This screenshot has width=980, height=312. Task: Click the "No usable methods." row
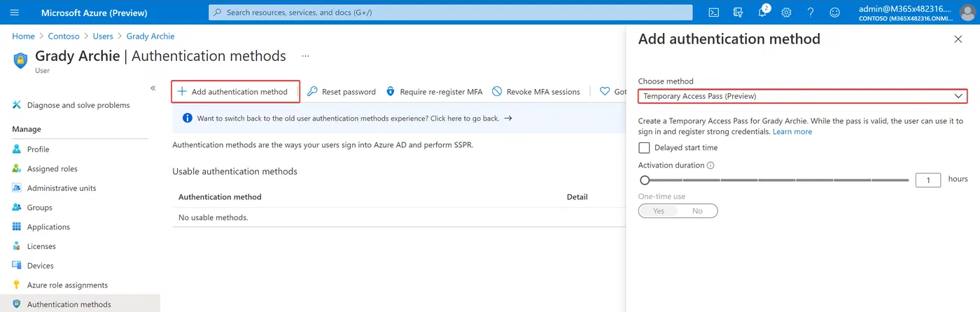pos(399,217)
